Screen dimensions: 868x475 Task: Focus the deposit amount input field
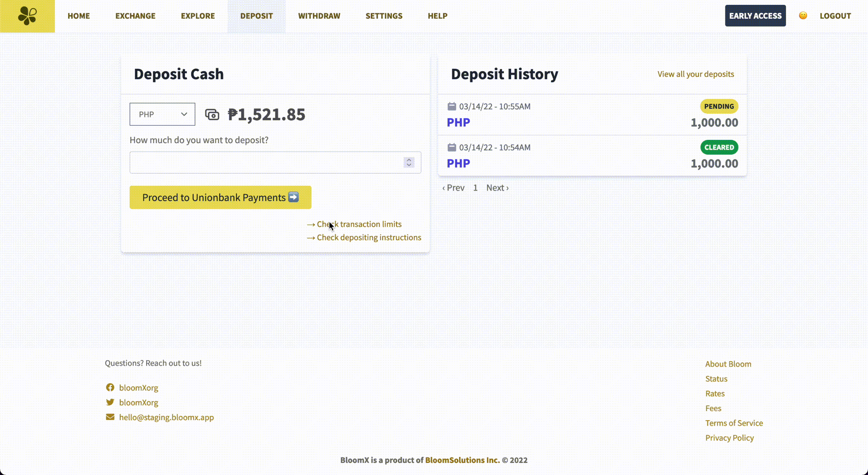point(266,162)
